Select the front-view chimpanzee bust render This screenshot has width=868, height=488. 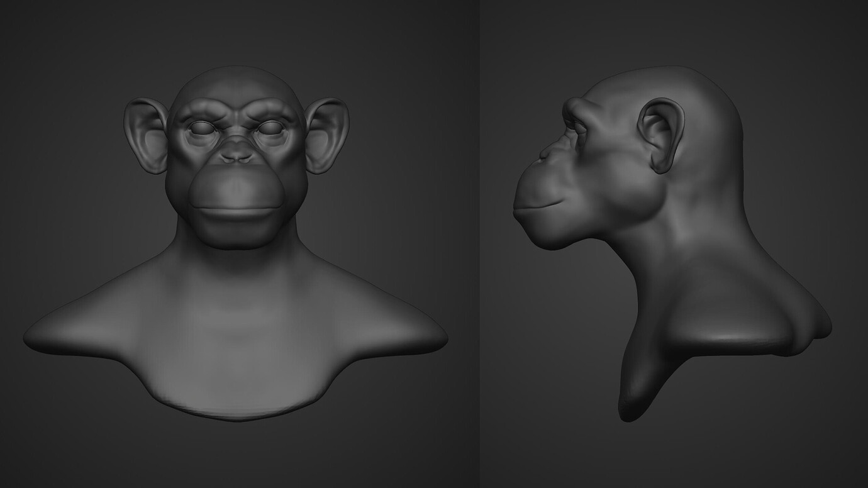[x=236, y=243]
